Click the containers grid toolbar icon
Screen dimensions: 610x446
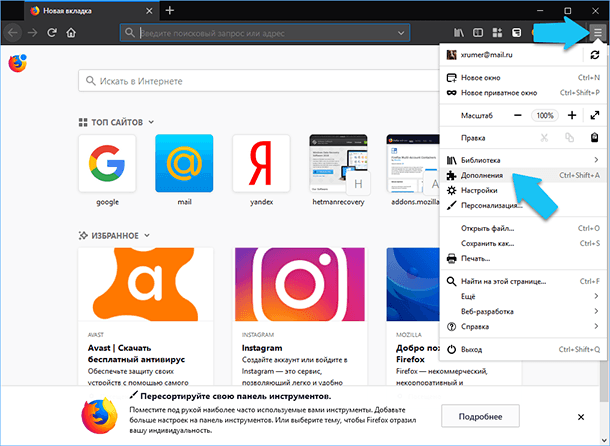(497, 33)
